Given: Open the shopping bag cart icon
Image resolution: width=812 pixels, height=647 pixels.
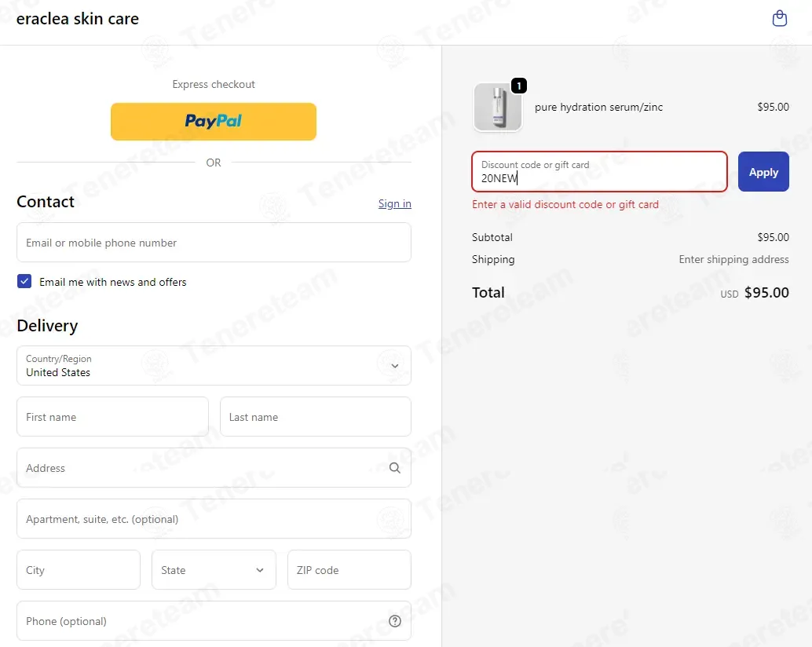Looking at the screenshot, I should tap(779, 19).
